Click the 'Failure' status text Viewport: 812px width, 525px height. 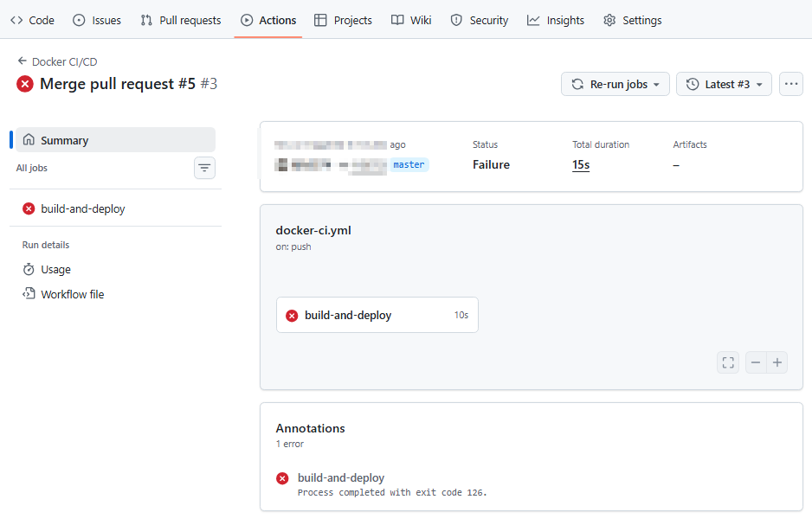click(491, 164)
